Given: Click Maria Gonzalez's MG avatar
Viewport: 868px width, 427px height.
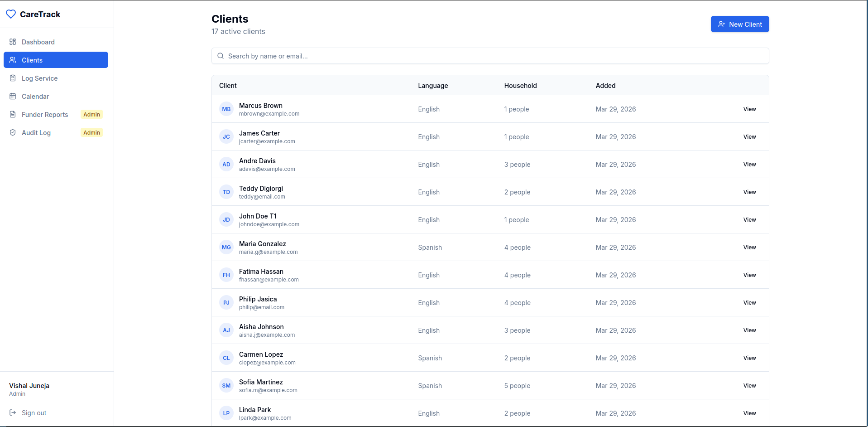Looking at the screenshot, I should point(226,247).
